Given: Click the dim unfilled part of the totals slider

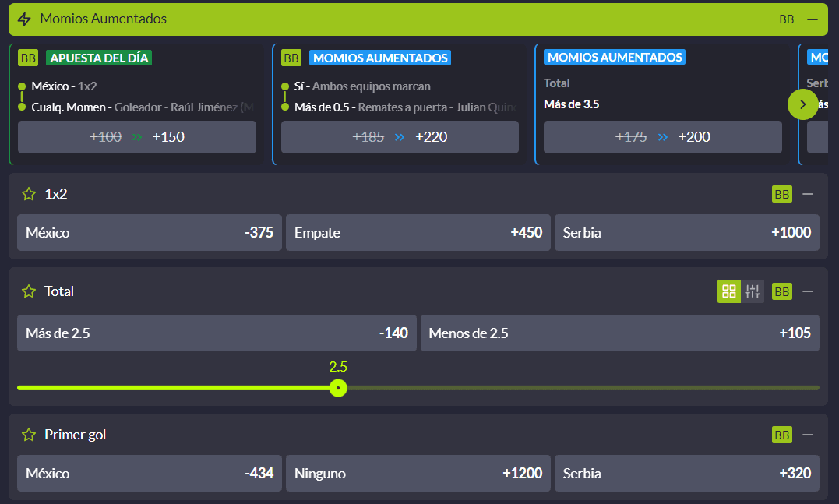Looking at the screenshot, I should click(583, 388).
